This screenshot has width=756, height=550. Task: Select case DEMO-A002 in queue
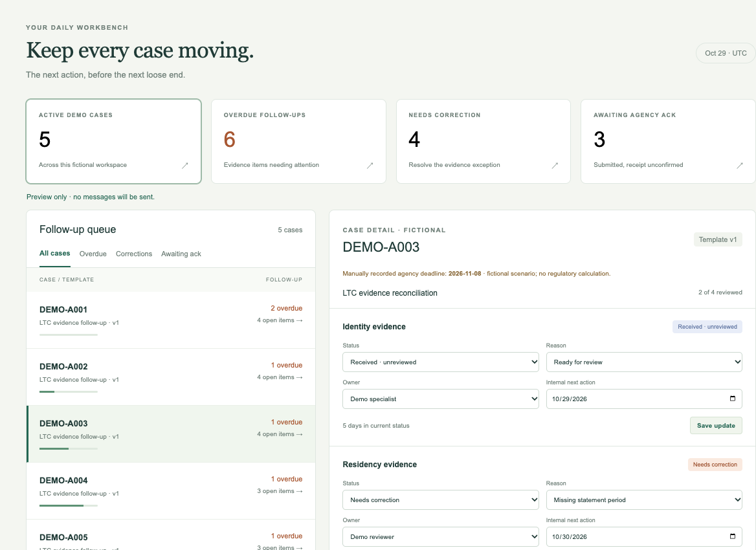click(x=171, y=377)
